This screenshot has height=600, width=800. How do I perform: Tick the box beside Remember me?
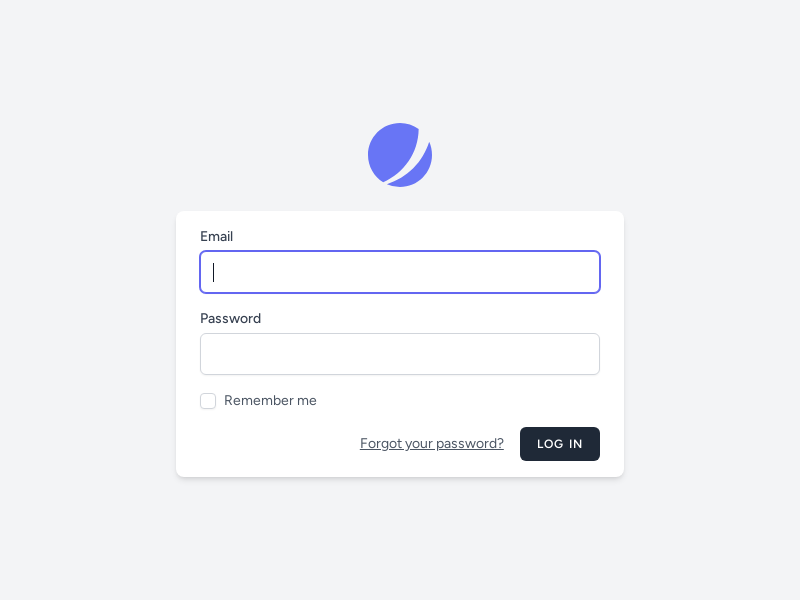pos(208,401)
